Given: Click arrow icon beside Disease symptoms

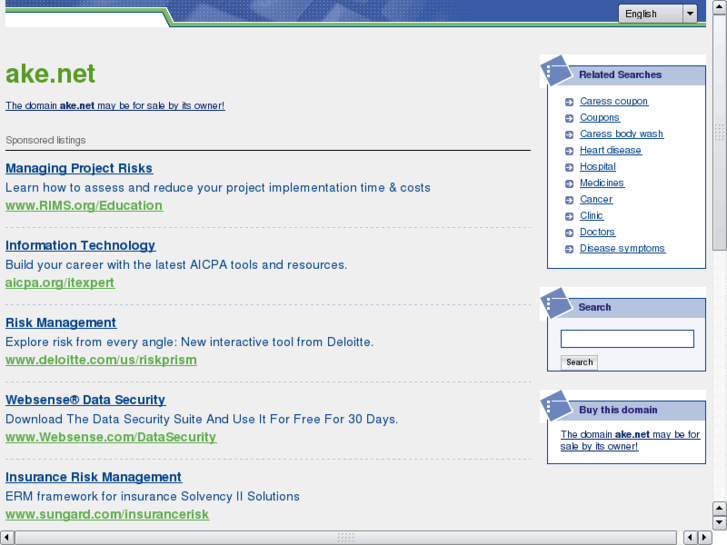Looking at the screenshot, I should tap(569, 249).
